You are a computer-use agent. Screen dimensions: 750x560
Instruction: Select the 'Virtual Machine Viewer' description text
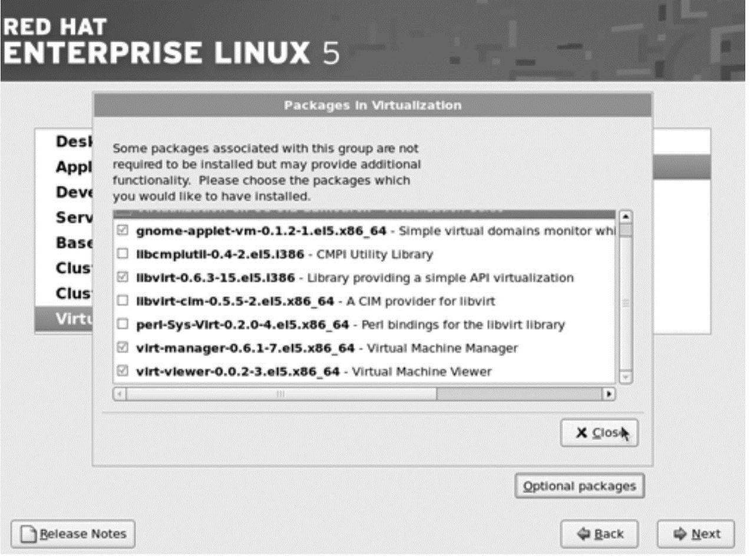(421, 372)
